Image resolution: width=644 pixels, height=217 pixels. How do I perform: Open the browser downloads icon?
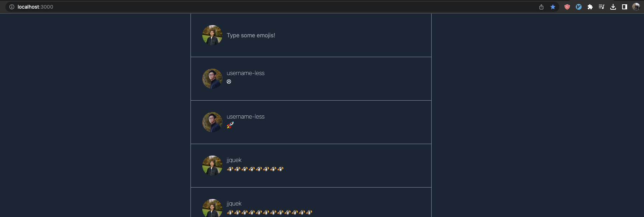613,7
